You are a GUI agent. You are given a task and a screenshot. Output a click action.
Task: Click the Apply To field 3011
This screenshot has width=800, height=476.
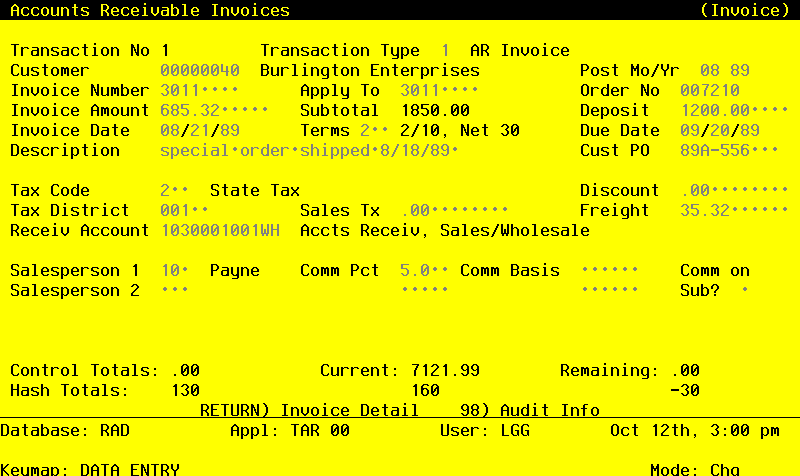(439, 90)
